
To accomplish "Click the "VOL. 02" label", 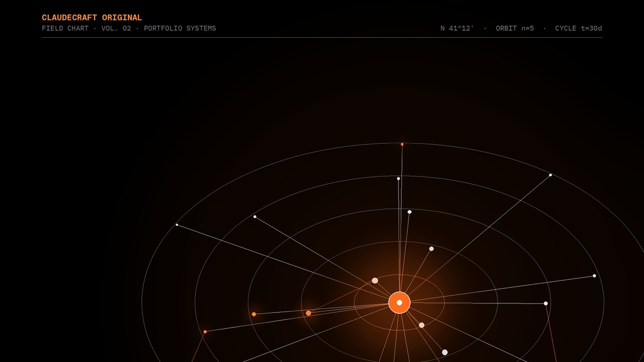I will pyautogui.click(x=116, y=28).
